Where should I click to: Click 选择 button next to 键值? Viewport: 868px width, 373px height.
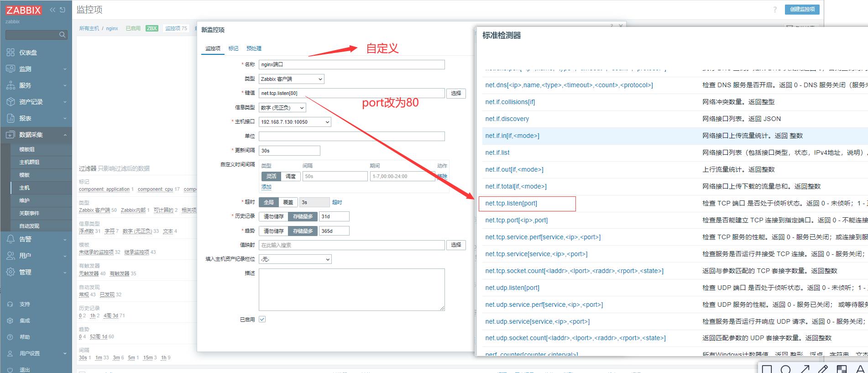click(456, 93)
